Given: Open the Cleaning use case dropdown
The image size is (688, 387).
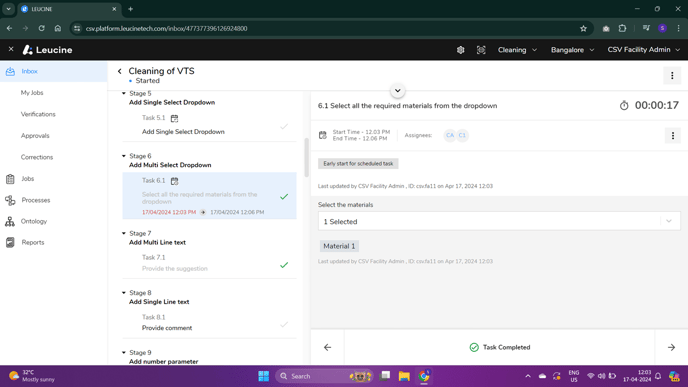Looking at the screenshot, I should [x=517, y=50].
